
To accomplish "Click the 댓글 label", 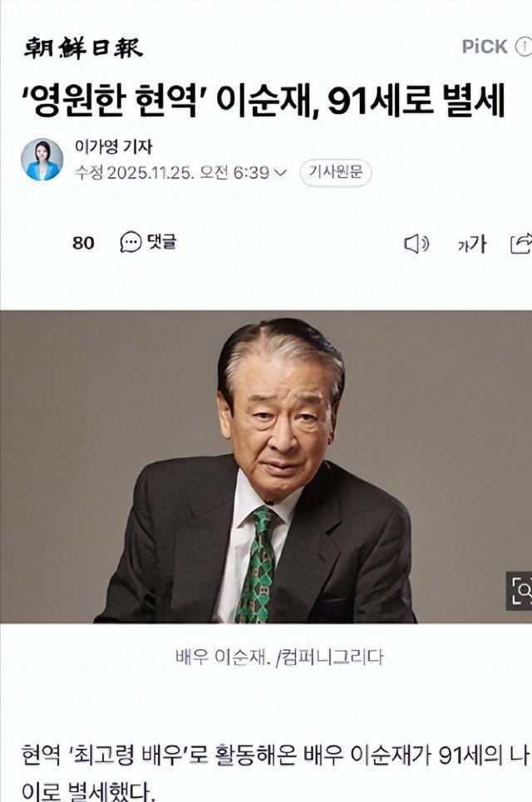I will point(161,242).
